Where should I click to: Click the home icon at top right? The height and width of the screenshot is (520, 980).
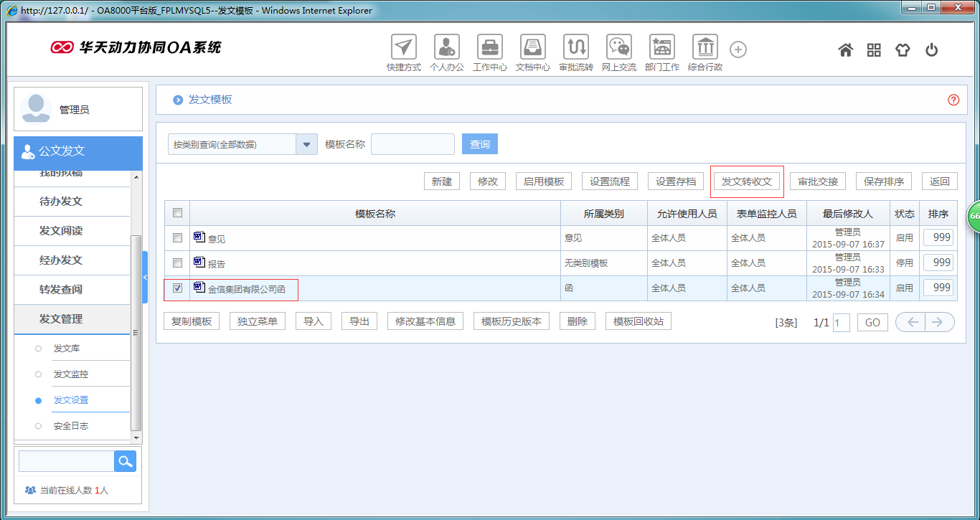846,49
